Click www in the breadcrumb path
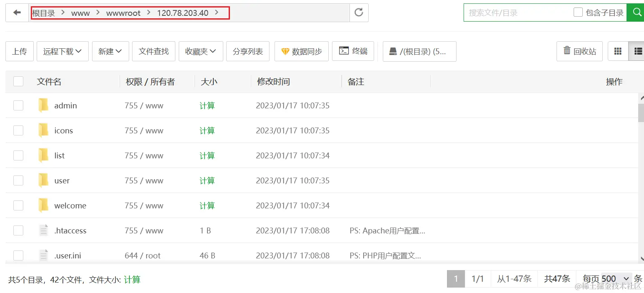This screenshot has width=644, height=293. pos(80,13)
